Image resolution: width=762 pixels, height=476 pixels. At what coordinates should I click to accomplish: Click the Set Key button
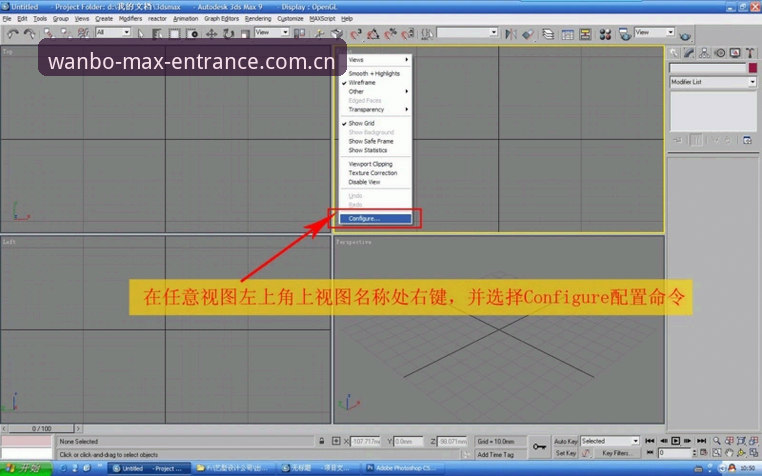click(566, 453)
